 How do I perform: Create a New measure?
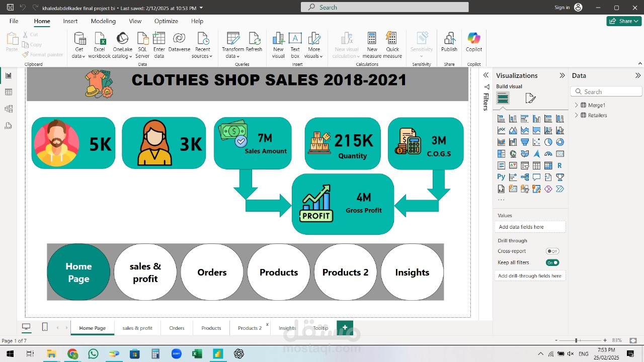372,45
